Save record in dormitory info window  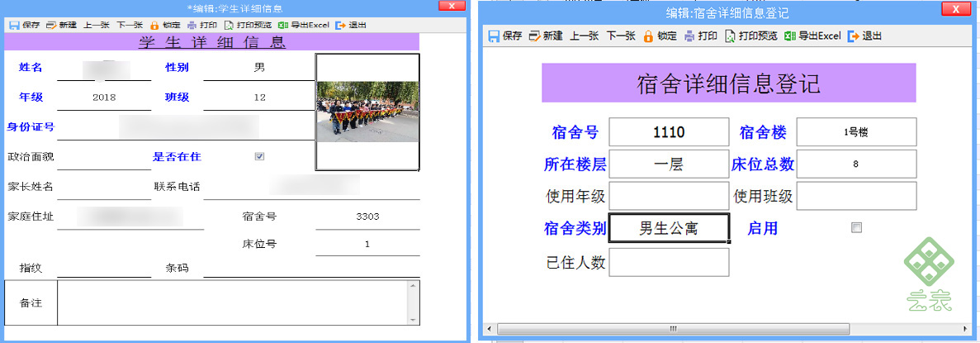tap(505, 36)
